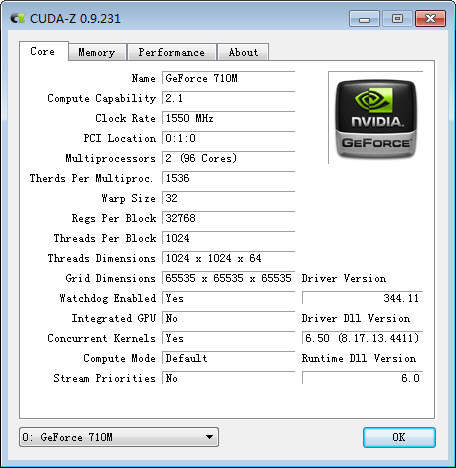
Task: Click the Compute Mode value Default
Action: point(229,358)
